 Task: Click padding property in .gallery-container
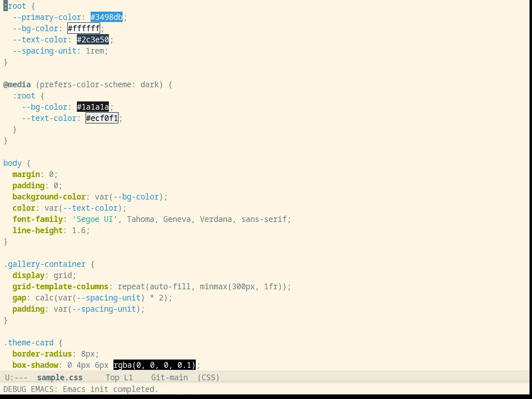pyautogui.click(x=28, y=309)
